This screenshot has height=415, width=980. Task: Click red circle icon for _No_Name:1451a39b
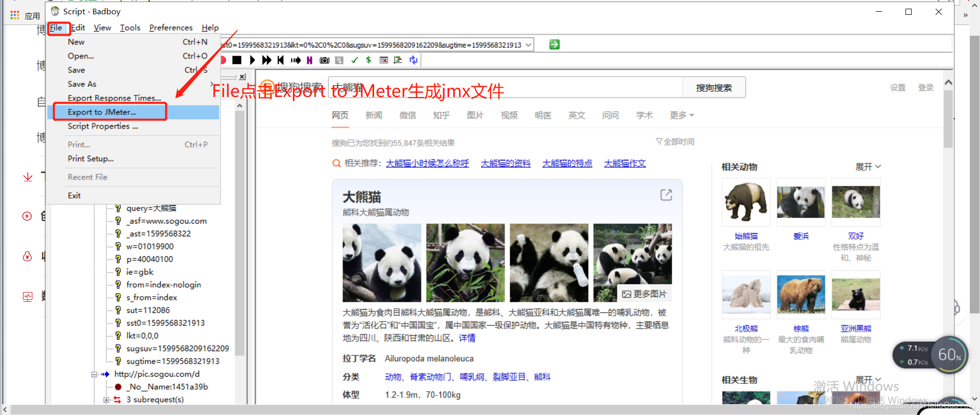click(118, 387)
